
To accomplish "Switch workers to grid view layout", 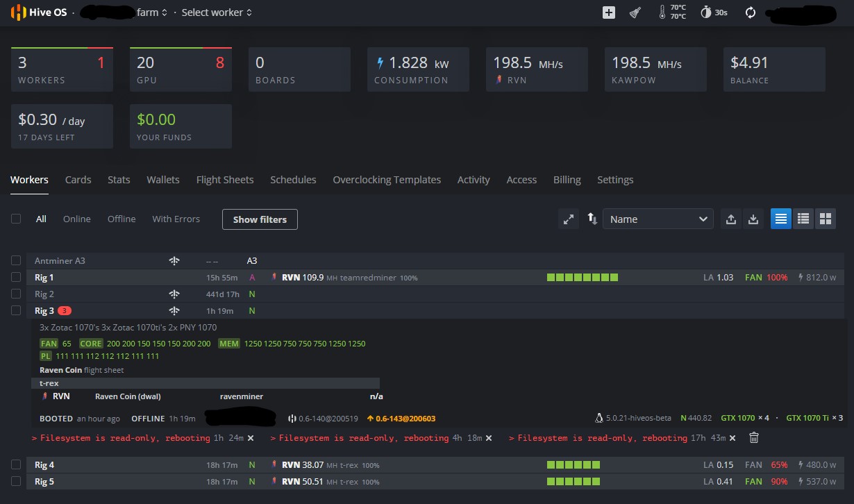I will pyautogui.click(x=826, y=218).
